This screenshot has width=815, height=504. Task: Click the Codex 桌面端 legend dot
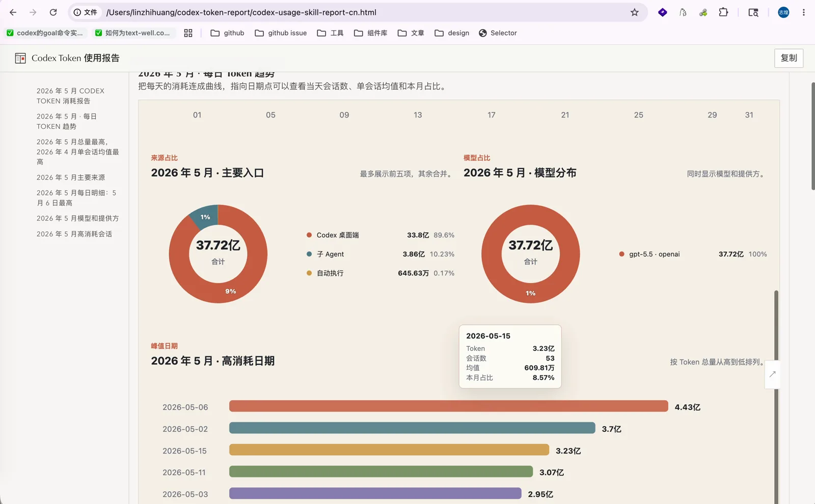tap(309, 235)
